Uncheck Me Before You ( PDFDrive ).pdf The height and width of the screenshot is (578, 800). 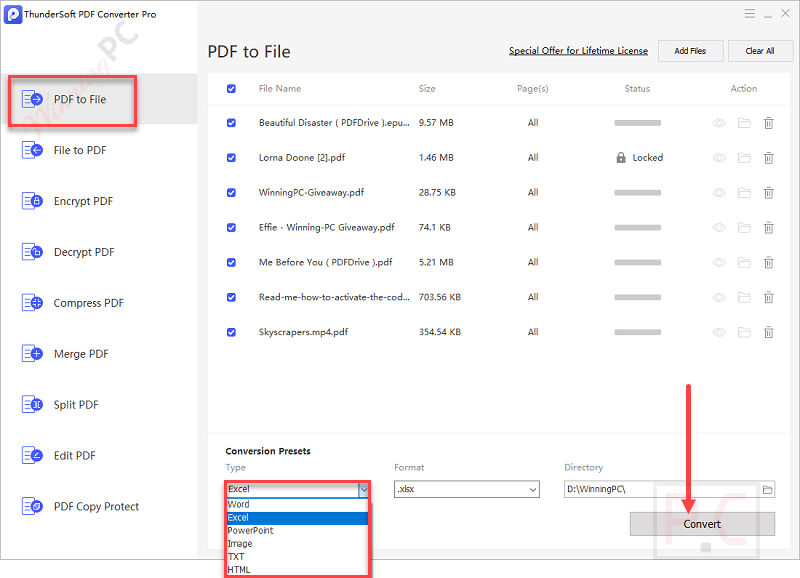pyautogui.click(x=231, y=262)
